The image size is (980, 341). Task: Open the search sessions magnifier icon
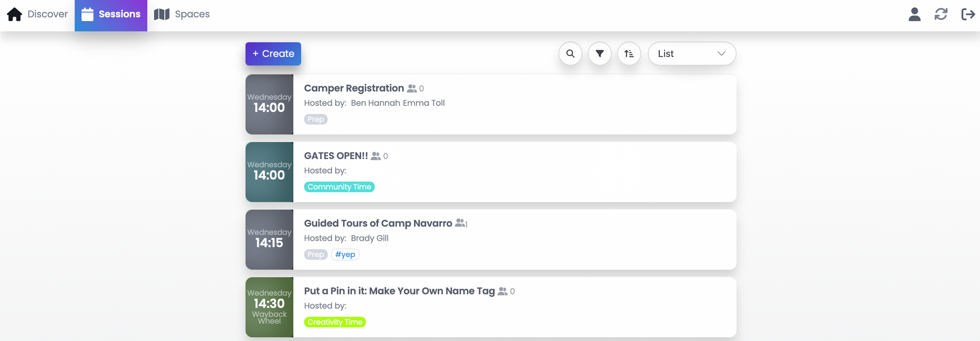[570, 53]
